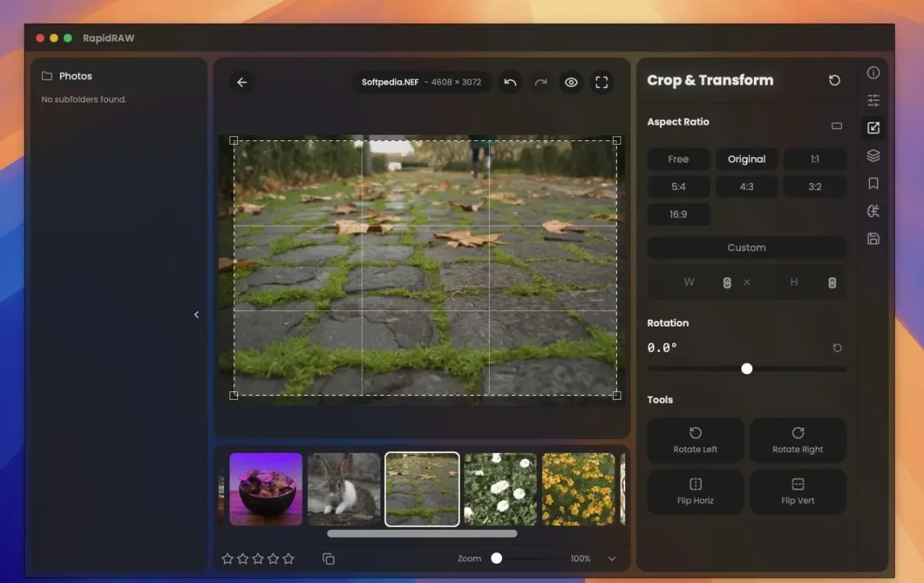This screenshot has width=924, height=583.
Task: Open the adjustments sliders panel
Action: (873, 100)
